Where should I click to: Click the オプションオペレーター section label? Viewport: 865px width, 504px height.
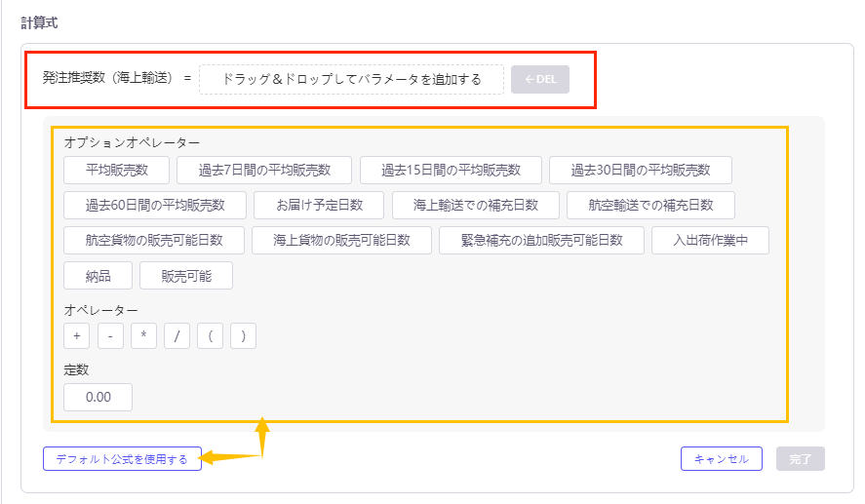coord(132,143)
